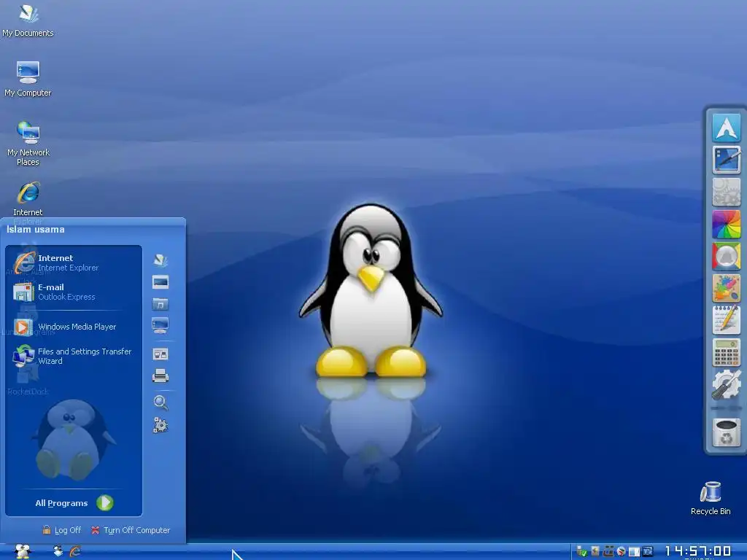Open the notepad with pencil dock icon

726,320
